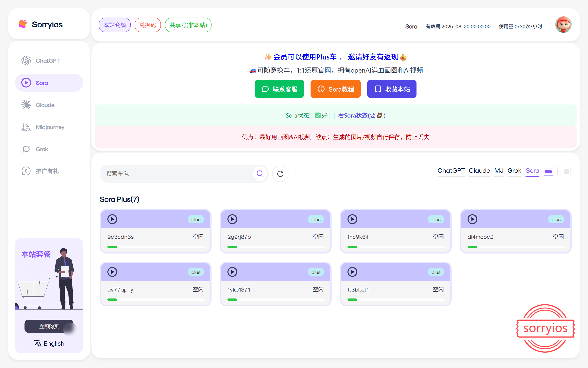This screenshot has height=368, width=588.
Task: Click plus badge on di4meoe2 card
Action: tap(556, 220)
